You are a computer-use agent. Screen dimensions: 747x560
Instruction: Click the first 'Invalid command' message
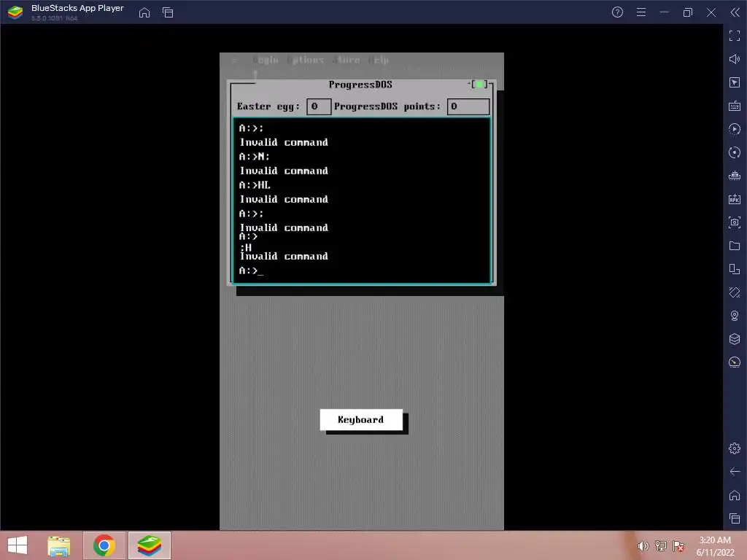tap(284, 142)
